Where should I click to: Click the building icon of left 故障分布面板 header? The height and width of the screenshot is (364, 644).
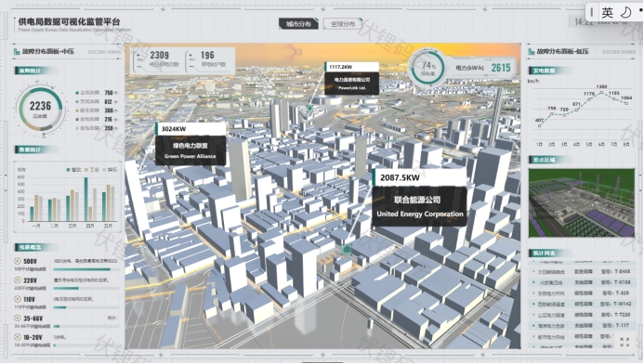point(17,51)
